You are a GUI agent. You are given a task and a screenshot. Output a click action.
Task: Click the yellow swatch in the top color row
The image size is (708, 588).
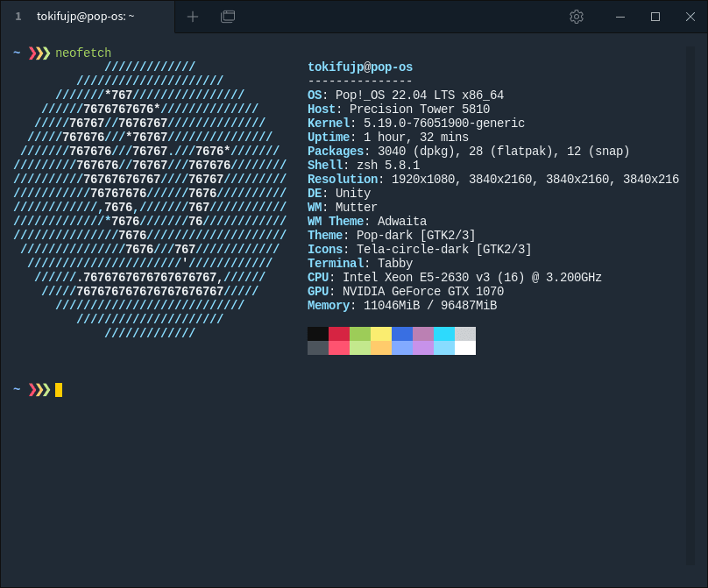(381, 334)
